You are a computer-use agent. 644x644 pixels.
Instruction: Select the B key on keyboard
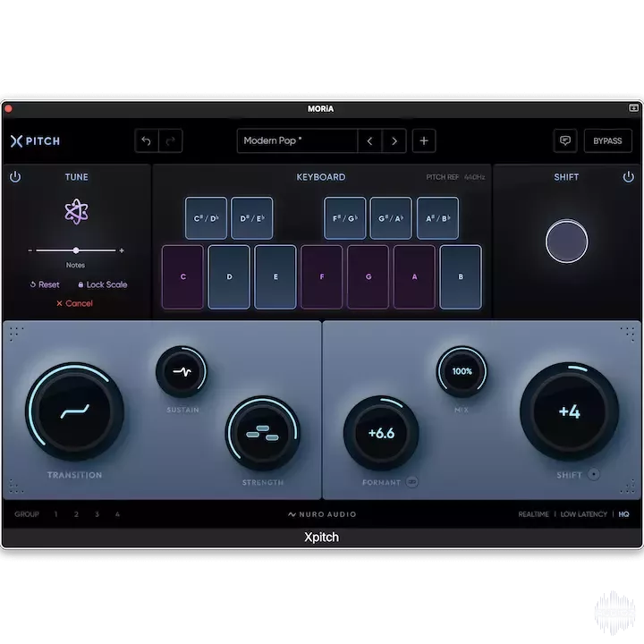tap(461, 276)
